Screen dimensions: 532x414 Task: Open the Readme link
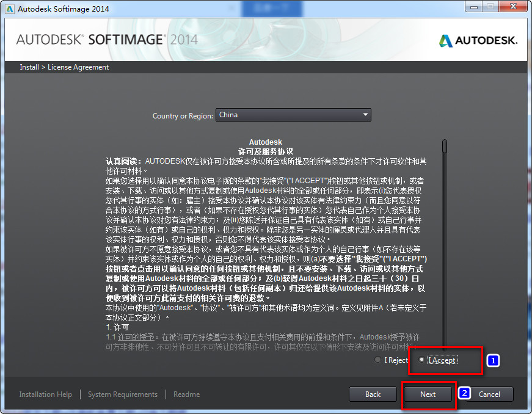(186, 394)
